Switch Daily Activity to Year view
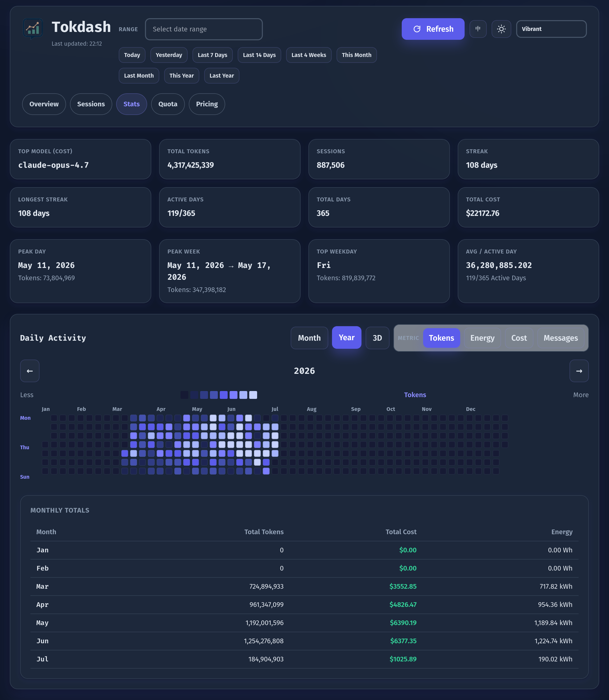This screenshot has height=700, width=609. click(347, 337)
